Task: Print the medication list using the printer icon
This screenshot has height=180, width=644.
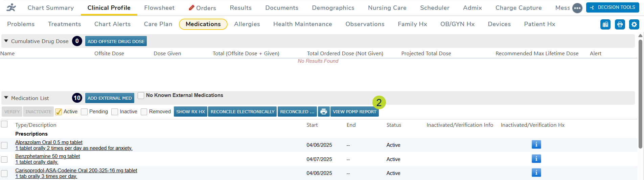Action: 324,112
